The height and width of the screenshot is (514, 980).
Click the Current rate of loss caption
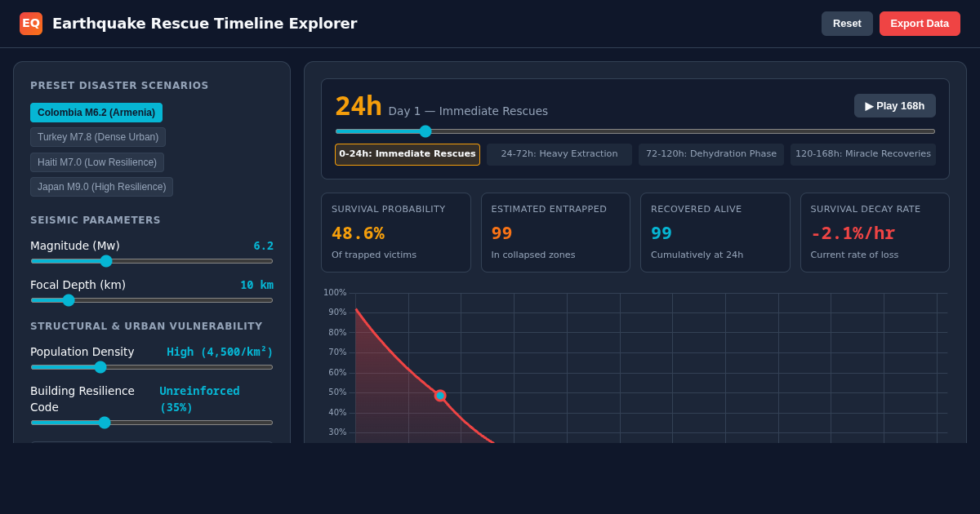[x=854, y=255]
